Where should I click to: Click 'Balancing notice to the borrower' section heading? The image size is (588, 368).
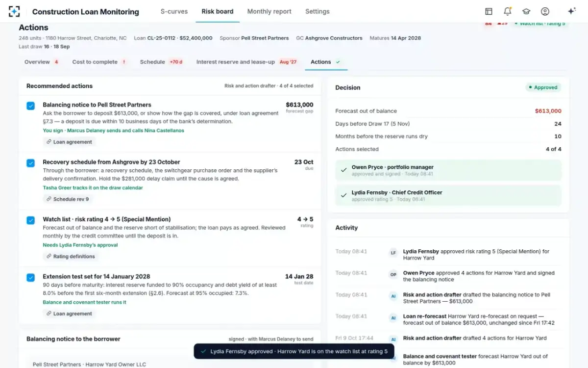(73, 339)
